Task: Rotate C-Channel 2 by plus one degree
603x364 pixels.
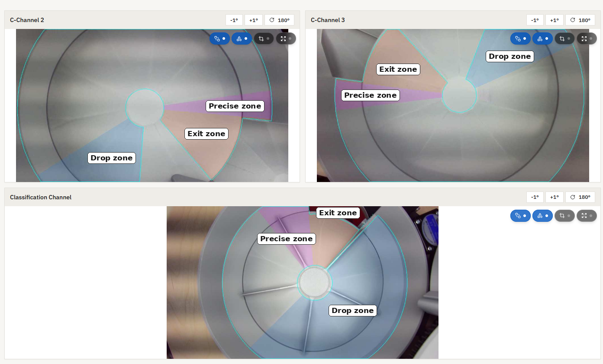Action: [x=254, y=20]
